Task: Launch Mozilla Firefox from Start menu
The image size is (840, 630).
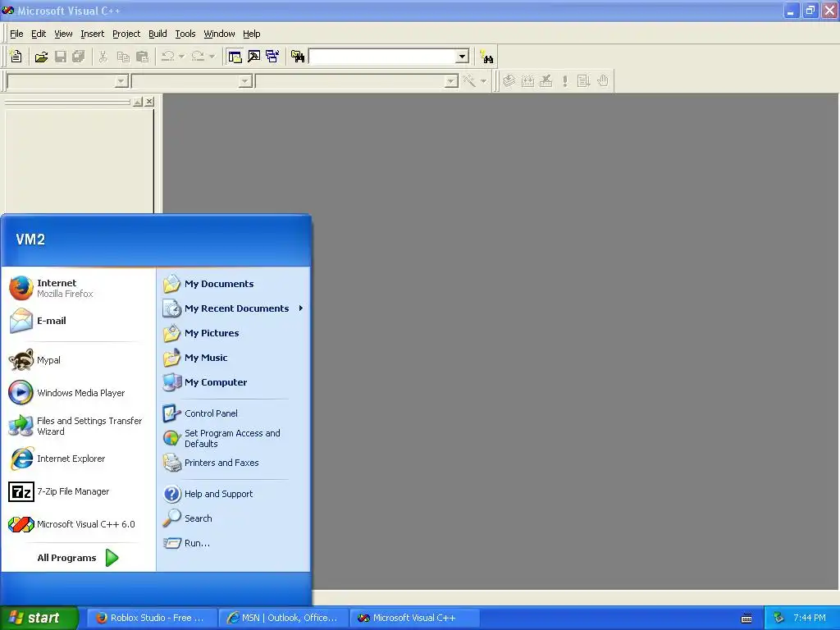Action: [79, 288]
